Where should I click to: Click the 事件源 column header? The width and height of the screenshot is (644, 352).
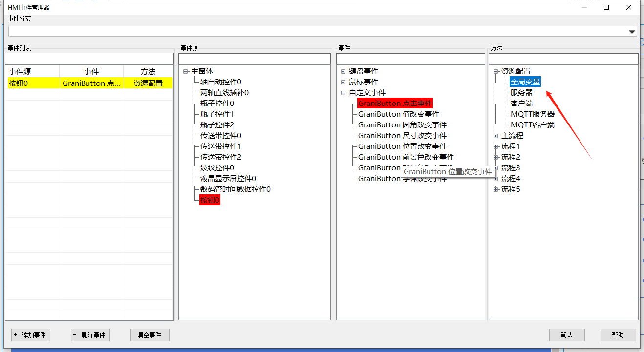point(33,72)
